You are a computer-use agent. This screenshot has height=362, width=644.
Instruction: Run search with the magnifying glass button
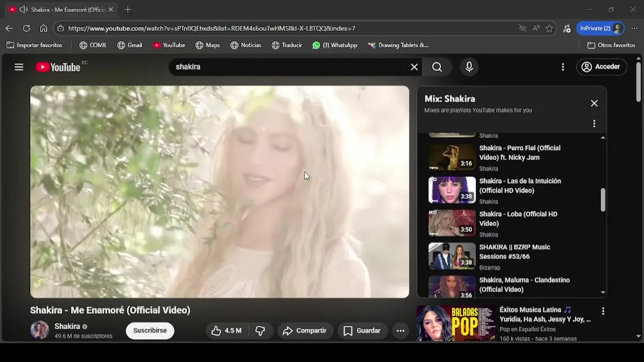(437, 67)
